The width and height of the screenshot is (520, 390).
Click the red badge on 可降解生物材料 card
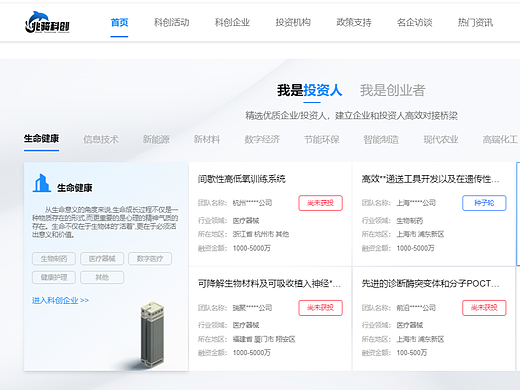click(320, 308)
